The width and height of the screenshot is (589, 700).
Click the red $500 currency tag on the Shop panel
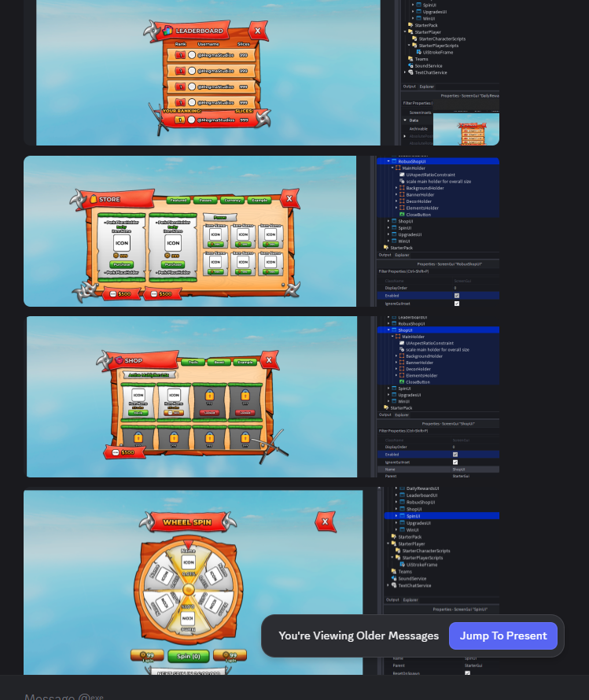[125, 452]
